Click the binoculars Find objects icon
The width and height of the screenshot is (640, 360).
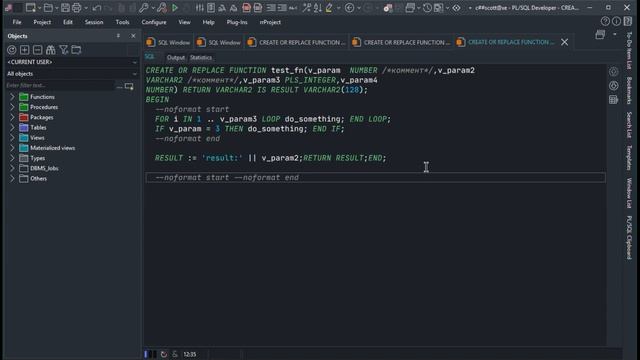(x=51, y=50)
